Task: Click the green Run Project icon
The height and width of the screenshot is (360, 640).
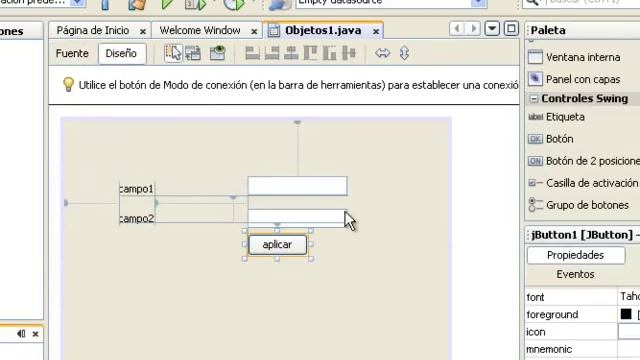Action: pos(167,4)
